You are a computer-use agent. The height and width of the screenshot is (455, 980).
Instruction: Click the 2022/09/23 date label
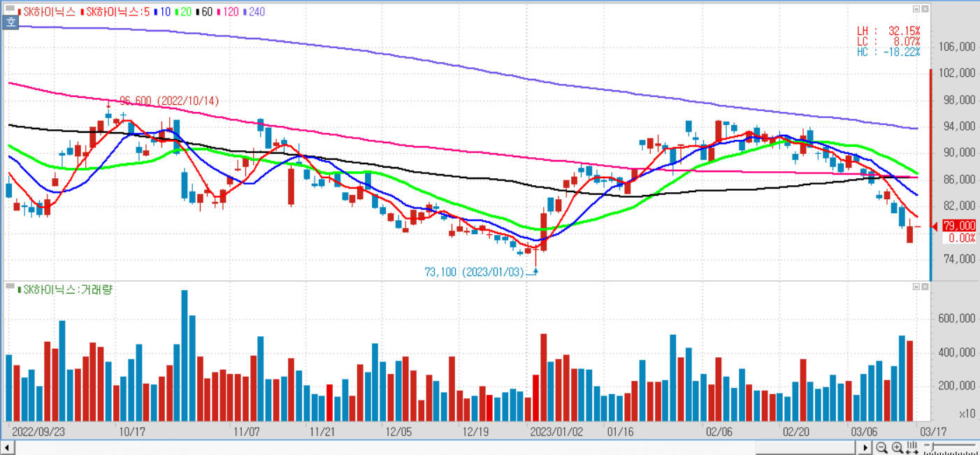pyautogui.click(x=38, y=432)
